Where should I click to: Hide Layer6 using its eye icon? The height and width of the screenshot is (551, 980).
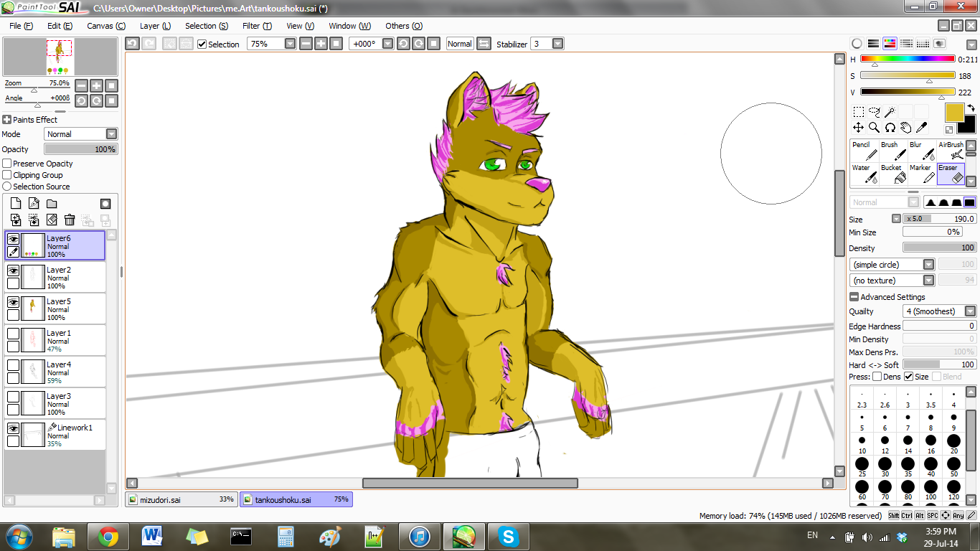tap(13, 239)
